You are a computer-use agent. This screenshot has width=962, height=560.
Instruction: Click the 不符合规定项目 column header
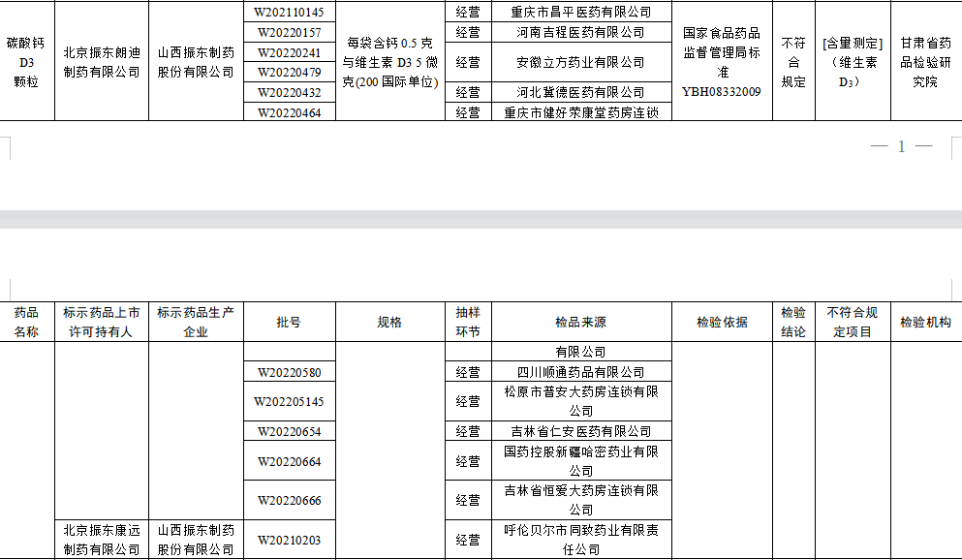coord(853,322)
